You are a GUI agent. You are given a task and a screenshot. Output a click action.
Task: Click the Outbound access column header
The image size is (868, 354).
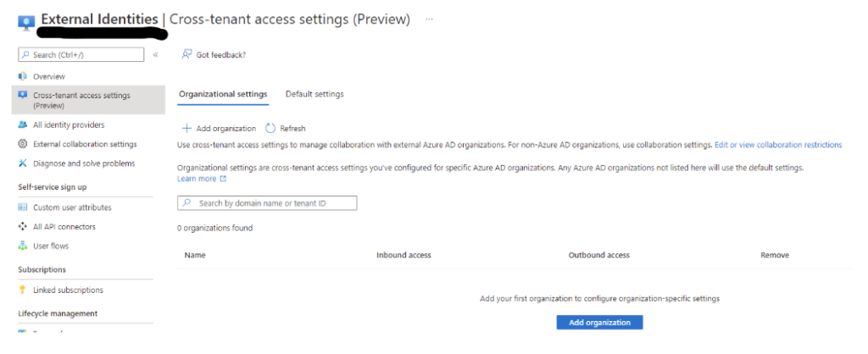[599, 255]
